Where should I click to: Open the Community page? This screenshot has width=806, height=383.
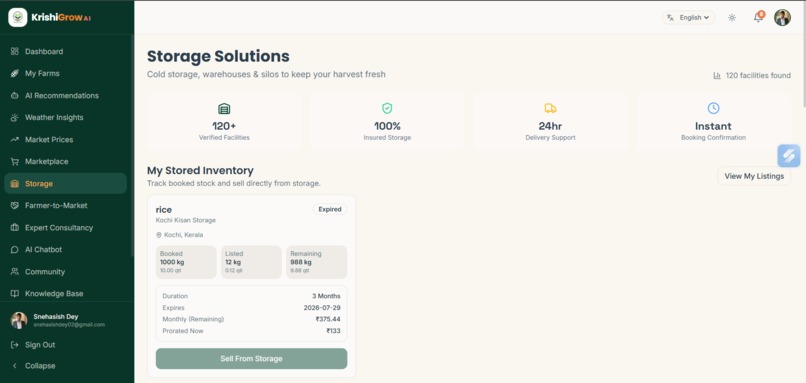[65, 271]
